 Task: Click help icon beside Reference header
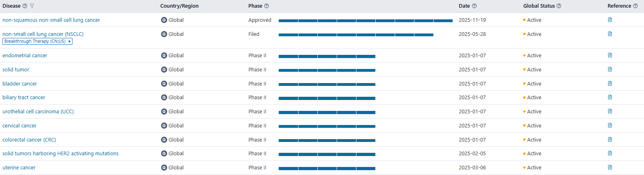pyautogui.click(x=636, y=6)
